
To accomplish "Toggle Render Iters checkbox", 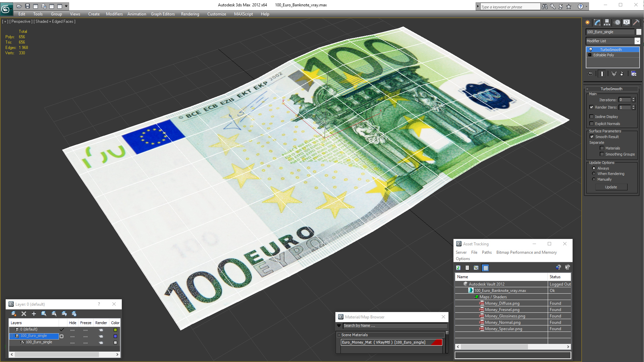I will (x=592, y=107).
